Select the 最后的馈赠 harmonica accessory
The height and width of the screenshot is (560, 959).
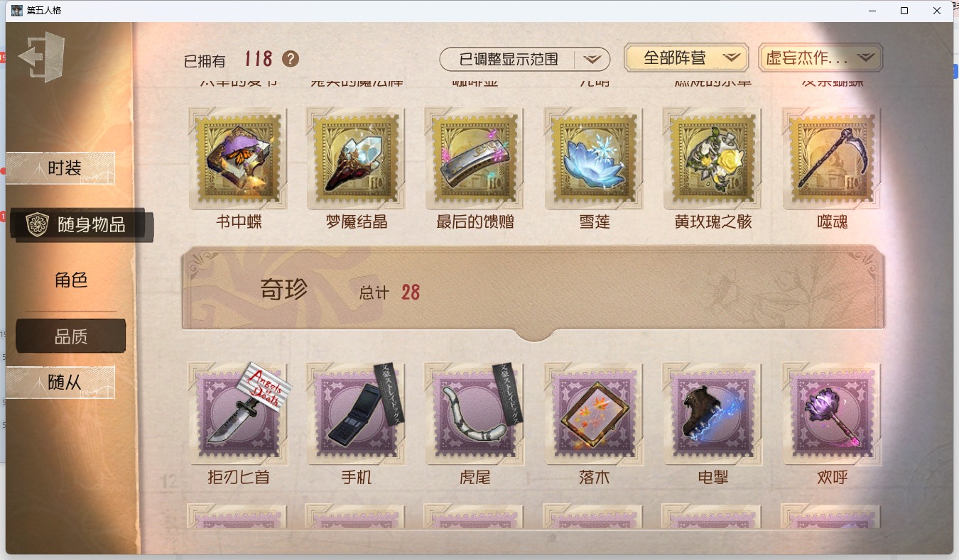click(x=475, y=159)
